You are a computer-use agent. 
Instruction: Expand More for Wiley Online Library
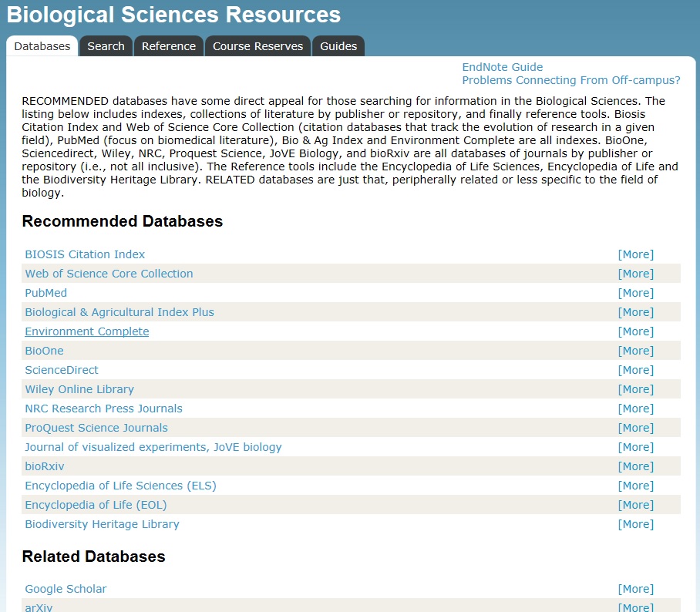636,389
